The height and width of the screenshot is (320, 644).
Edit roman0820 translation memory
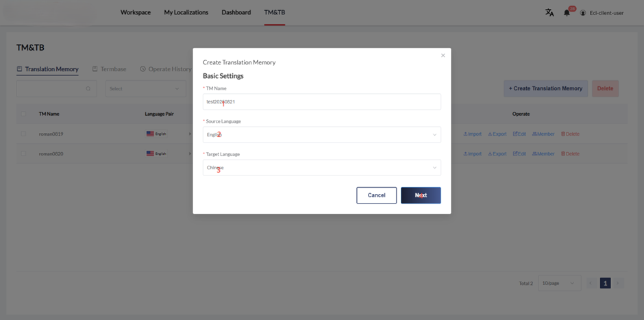click(x=519, y=153)
